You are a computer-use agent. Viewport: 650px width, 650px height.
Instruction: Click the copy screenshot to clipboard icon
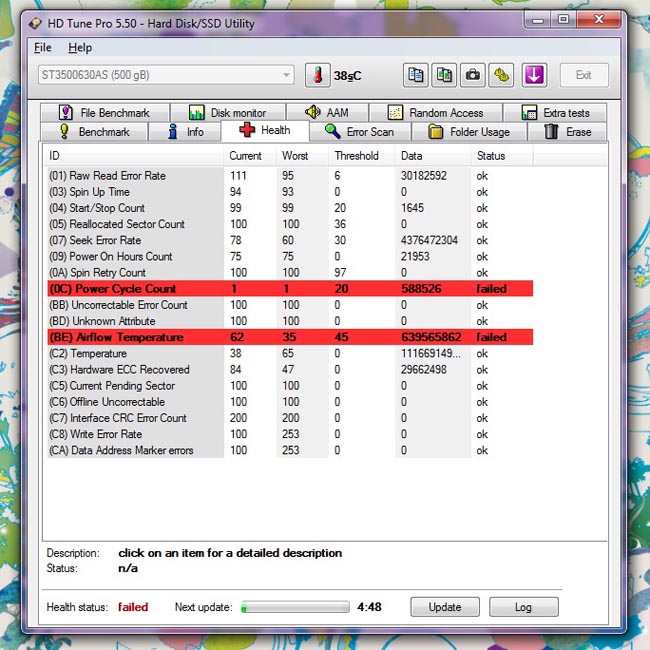coord(444,75)
